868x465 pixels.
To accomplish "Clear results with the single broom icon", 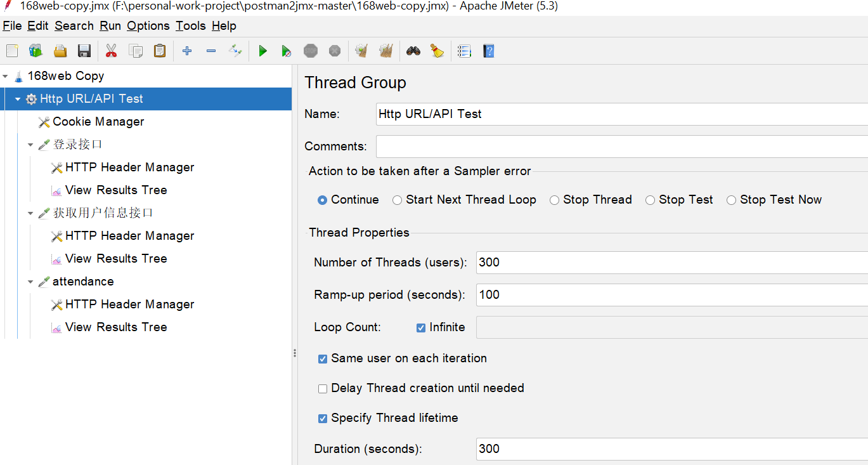I will pyautogui.click(x=362, y=51).
